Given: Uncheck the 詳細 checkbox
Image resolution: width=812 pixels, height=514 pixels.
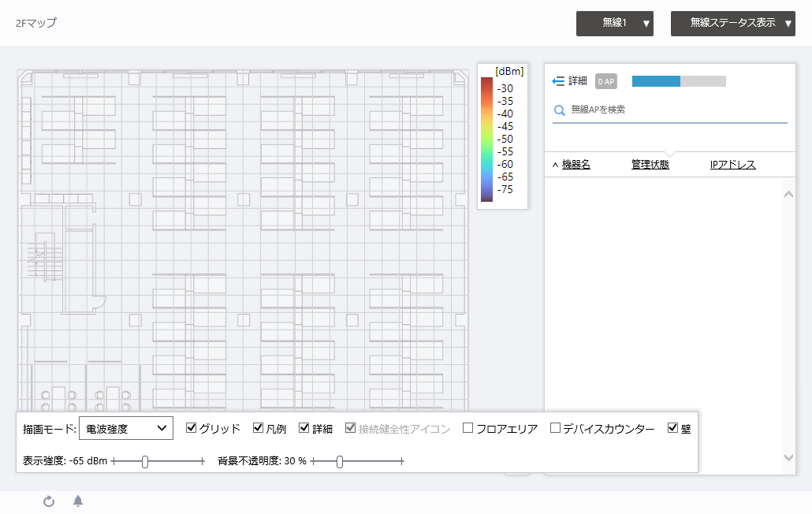Looking at the screenshot, I should click(304, 427).
